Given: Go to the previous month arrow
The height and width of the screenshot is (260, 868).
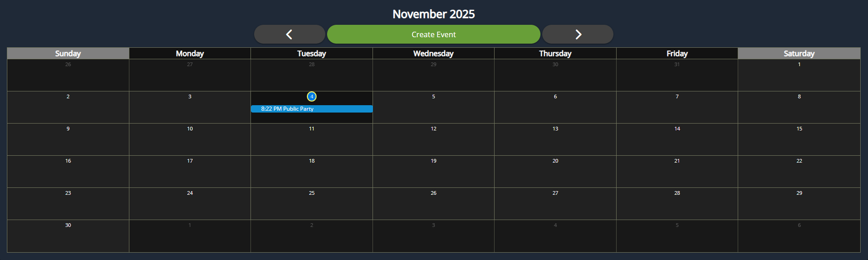Looking at the screenshot, I should pyautogui.click(x=289, y=34).
